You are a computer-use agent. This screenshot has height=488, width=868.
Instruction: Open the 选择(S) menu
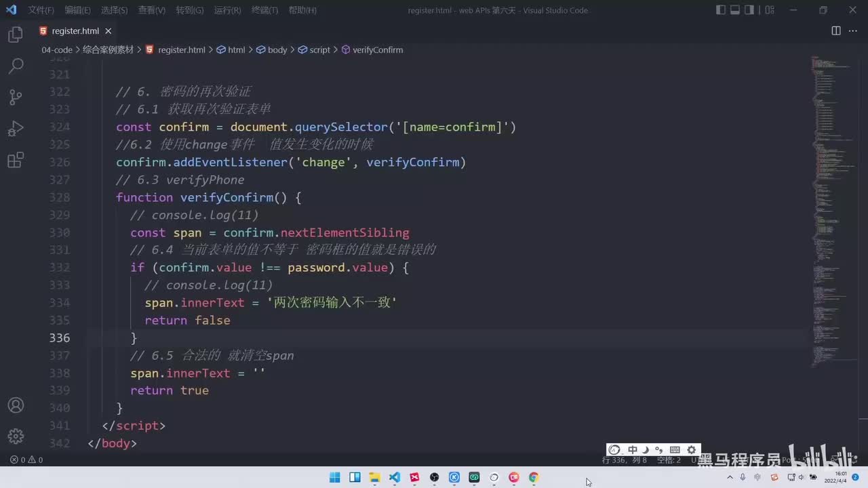coord(114,10)
